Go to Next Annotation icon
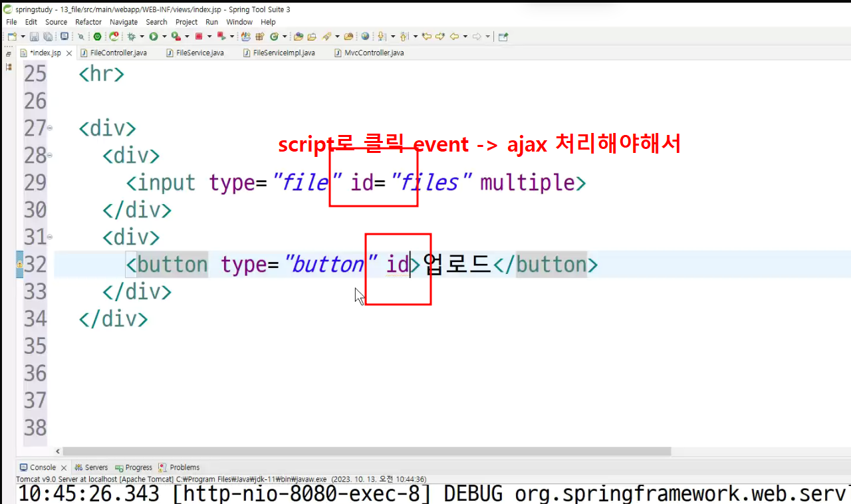The height and width of the screenshot is (504, 851). [382, 37]
